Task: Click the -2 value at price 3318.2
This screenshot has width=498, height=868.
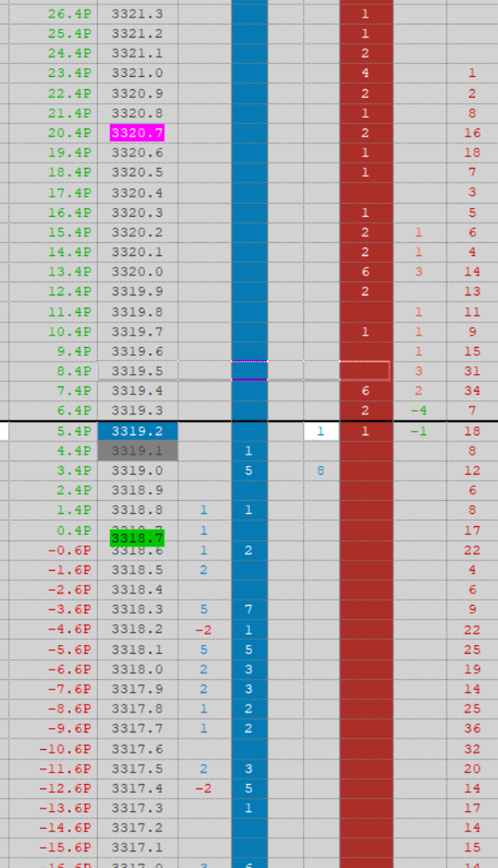Action: pyautogui.click(x=204, y=630)
